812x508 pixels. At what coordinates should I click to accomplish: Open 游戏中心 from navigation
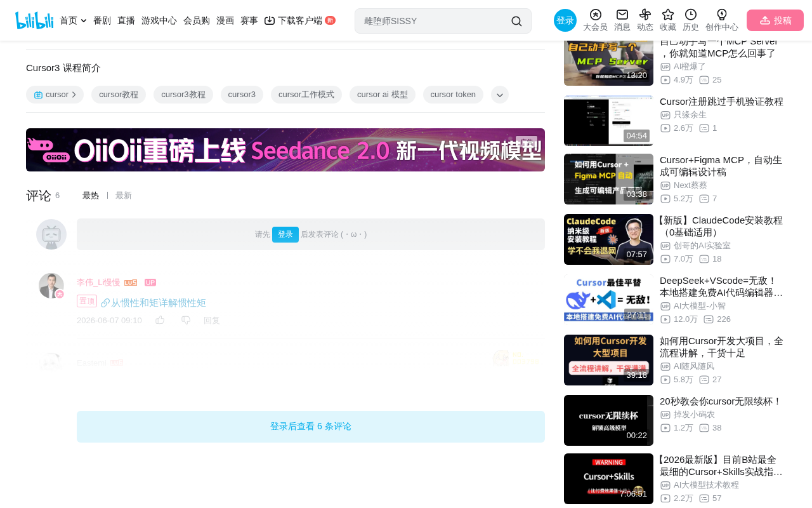tap(159, 21)
